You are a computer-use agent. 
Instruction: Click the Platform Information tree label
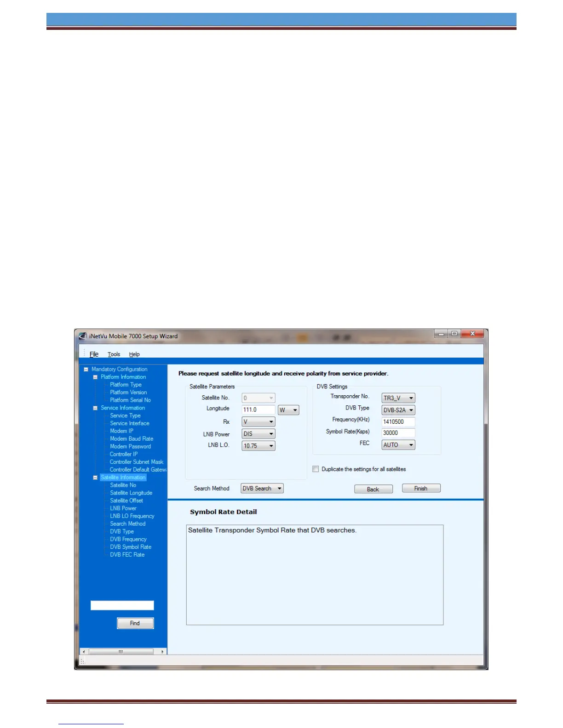123,377
